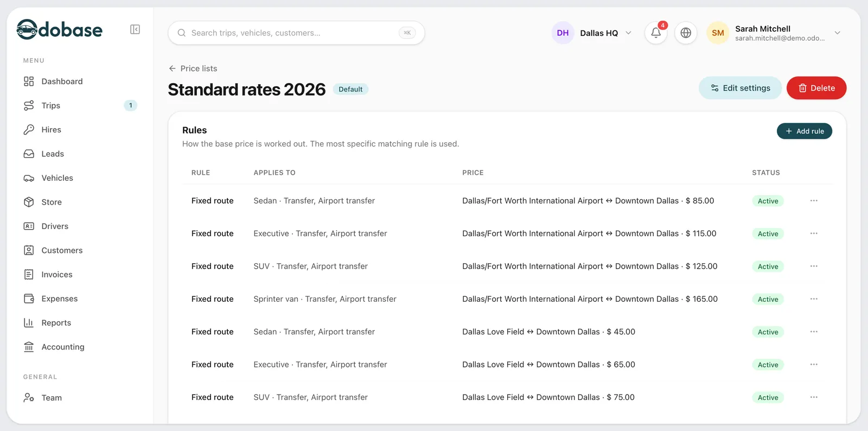Navigate to Vehicles
The image size is (868, 431).
tap(80, 178)
